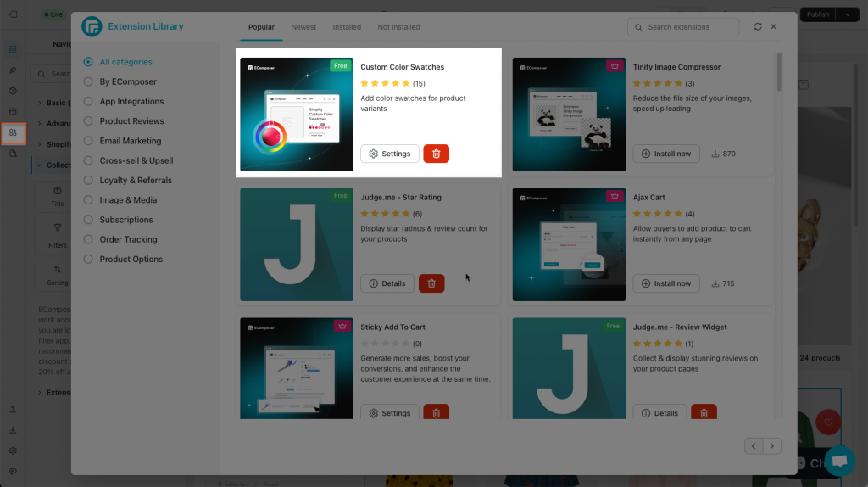868x487 pixels.
Task: Select the All categories radio button
Action: coord(88,62)
